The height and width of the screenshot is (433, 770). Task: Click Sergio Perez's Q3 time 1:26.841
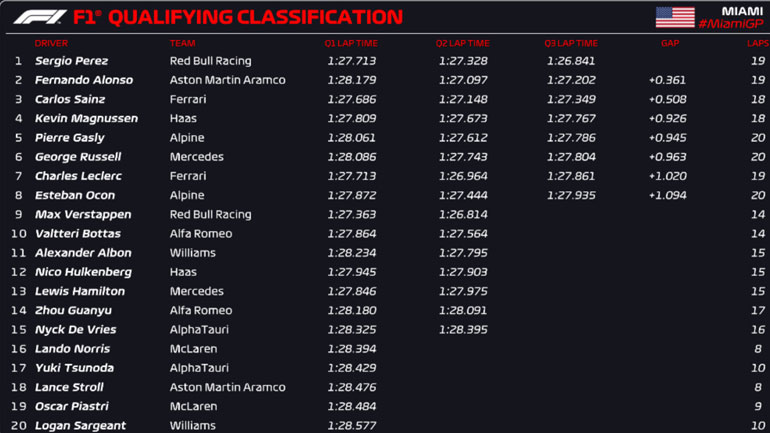[570, 61]
